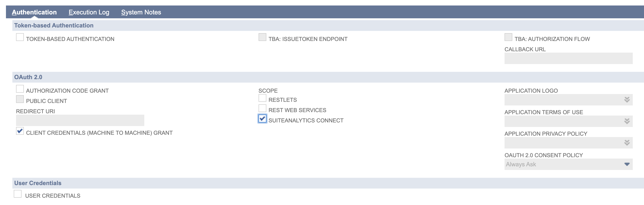644x205 pixels.
Task: Enable TBA: Authorization Flow
Action: click(508, 37)
